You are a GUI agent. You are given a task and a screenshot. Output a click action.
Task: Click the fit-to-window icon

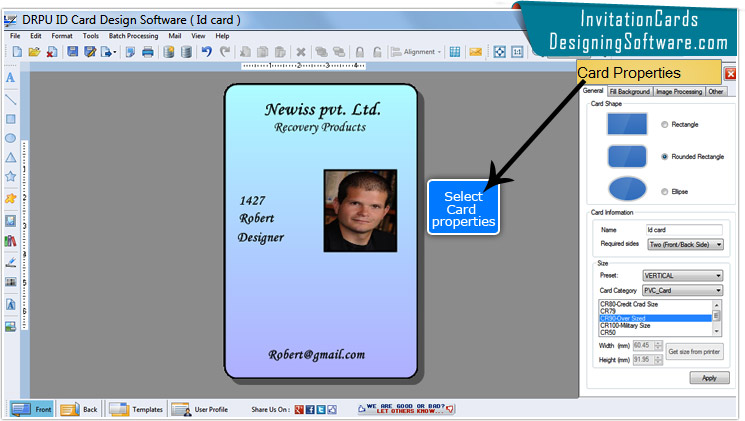(x=500, y=52)
